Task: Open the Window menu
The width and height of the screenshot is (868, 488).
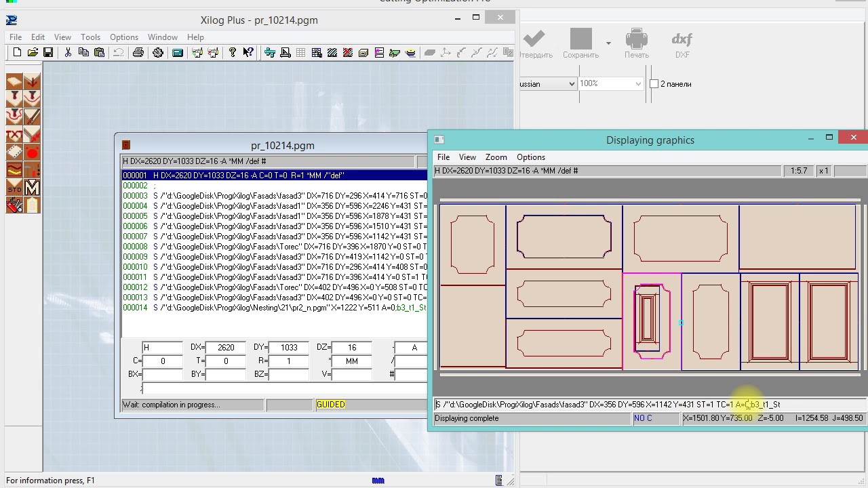Action: coord(163,37)
